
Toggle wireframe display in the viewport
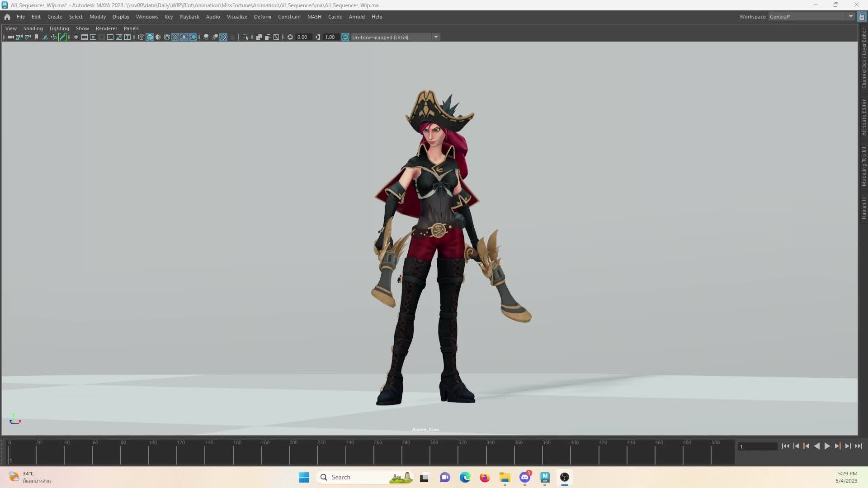tap(141, 37)
